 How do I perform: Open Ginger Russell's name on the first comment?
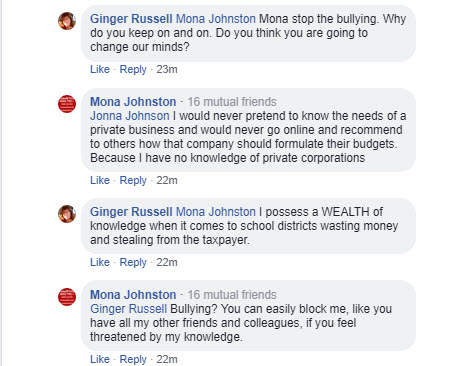tap(131, 19)
